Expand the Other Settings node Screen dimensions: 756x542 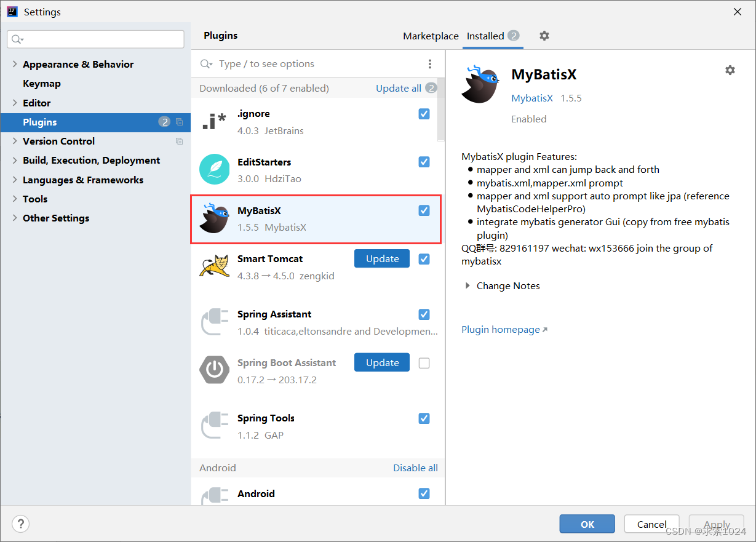15,218
